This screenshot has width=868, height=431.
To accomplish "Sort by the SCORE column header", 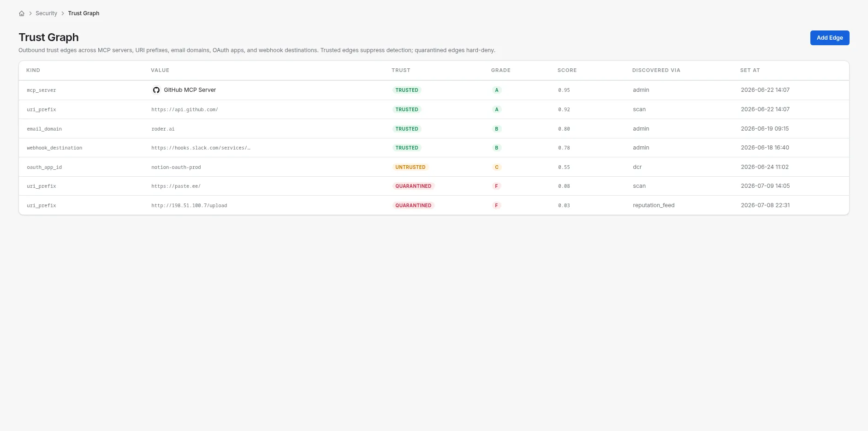I will 567,70.
